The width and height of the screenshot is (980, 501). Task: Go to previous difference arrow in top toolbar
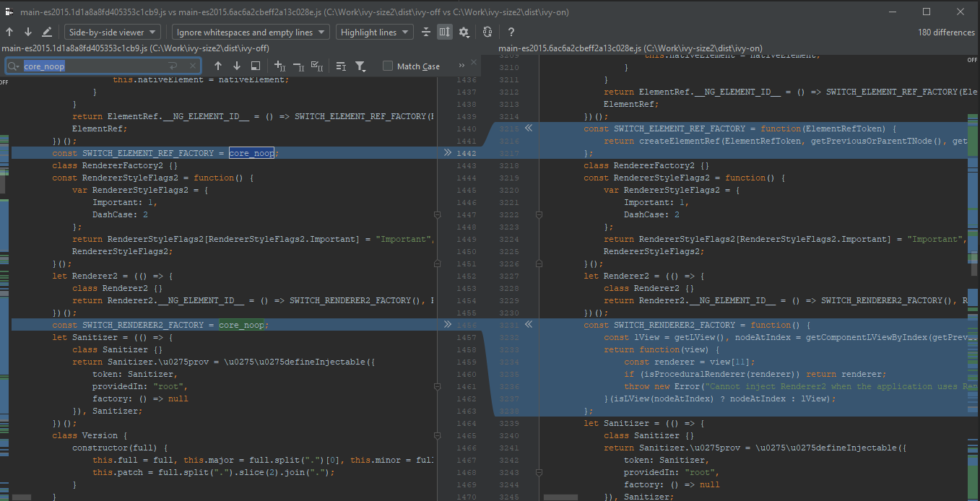pos(9,32)
